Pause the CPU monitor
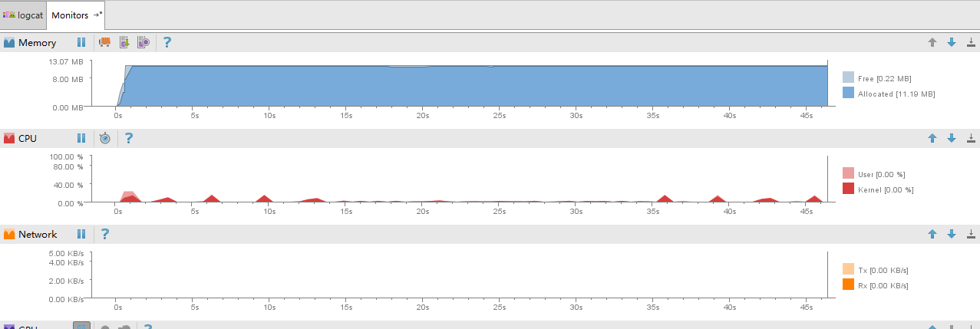980x329 pixels. (81, 138)
